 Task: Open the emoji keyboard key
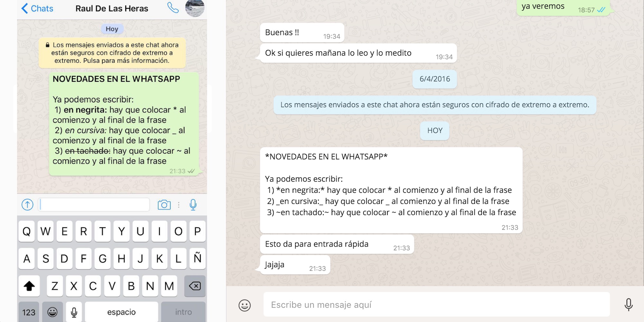coord(52,312)
